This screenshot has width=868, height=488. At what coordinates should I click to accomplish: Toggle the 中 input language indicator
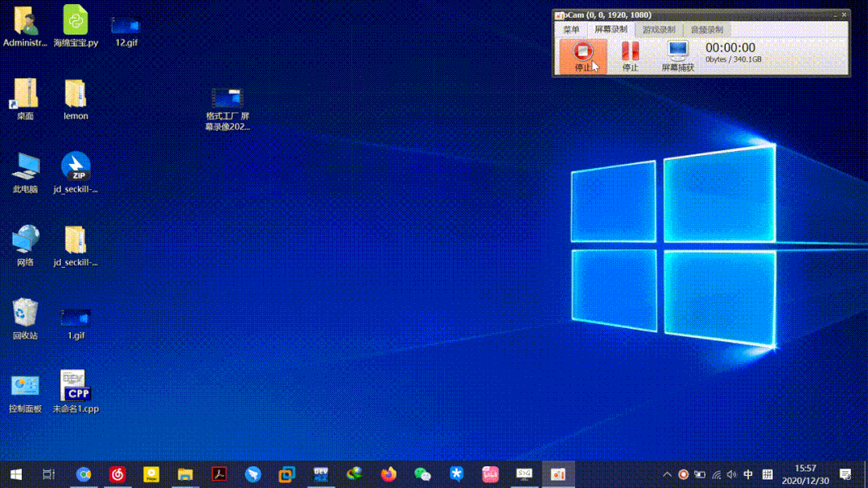coord(748,474)
